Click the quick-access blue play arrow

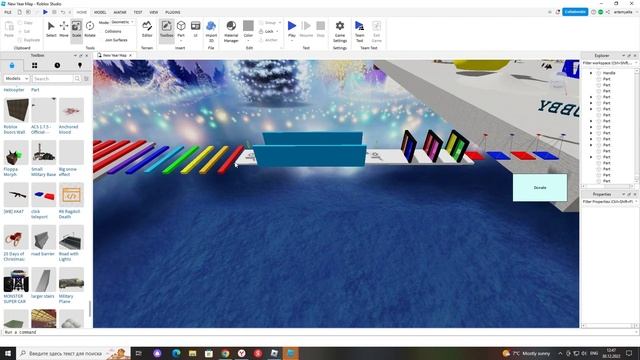(45, 12)
